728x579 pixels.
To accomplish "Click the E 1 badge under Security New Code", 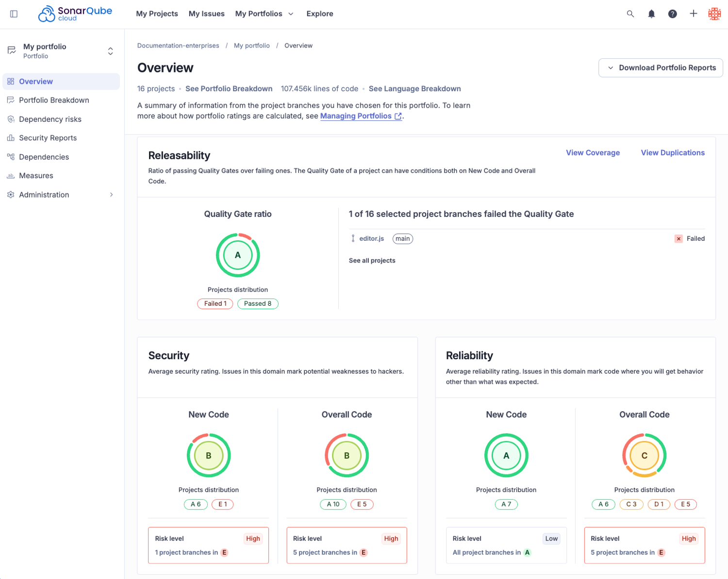I will pyautogui.click(x=223, y=504).
